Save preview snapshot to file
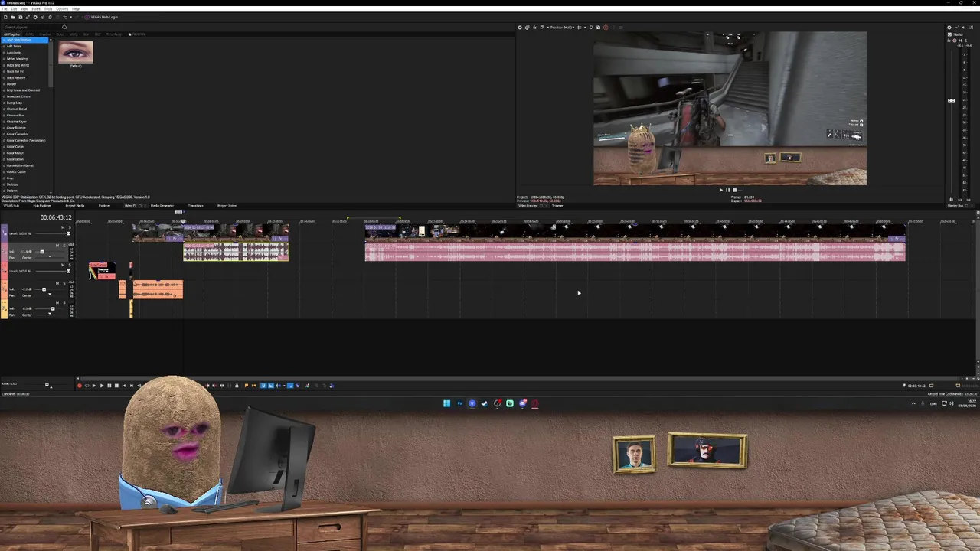The width and height of the screenshot is (980, 551). (x=598, y=28)
